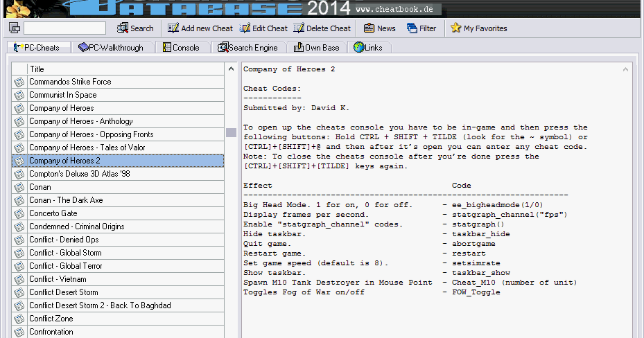Click game list scrollbar up arrow
644x338 pixels.
point(232,69)
